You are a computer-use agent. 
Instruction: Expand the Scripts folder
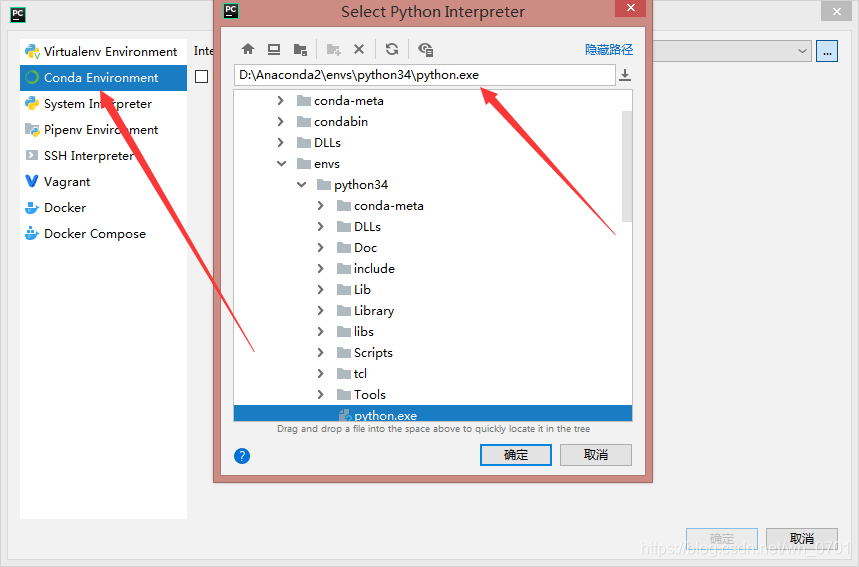(320, 353)
